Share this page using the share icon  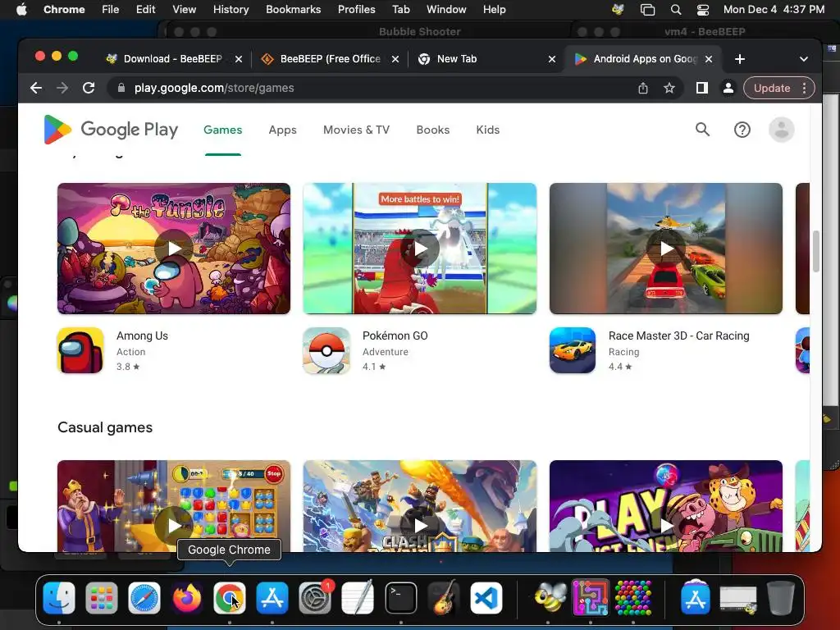[643, 88]
